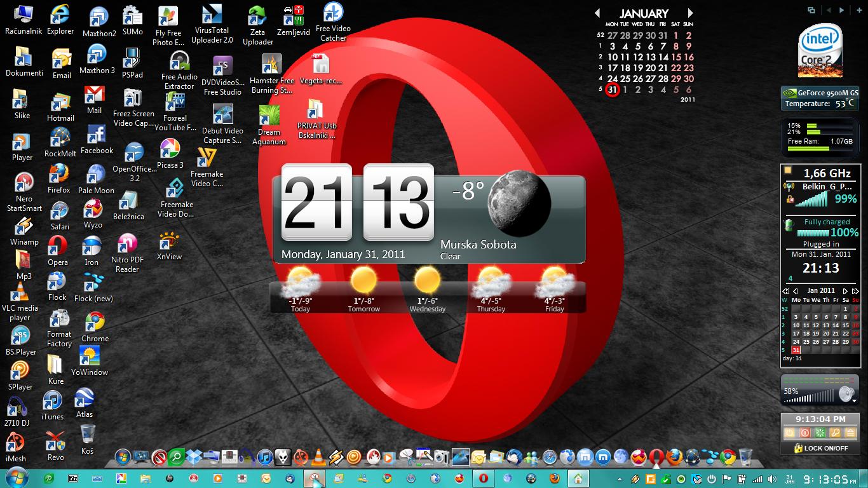Open Friday's forecast in weather widget
868x488 pixels.
coord(554,290)
